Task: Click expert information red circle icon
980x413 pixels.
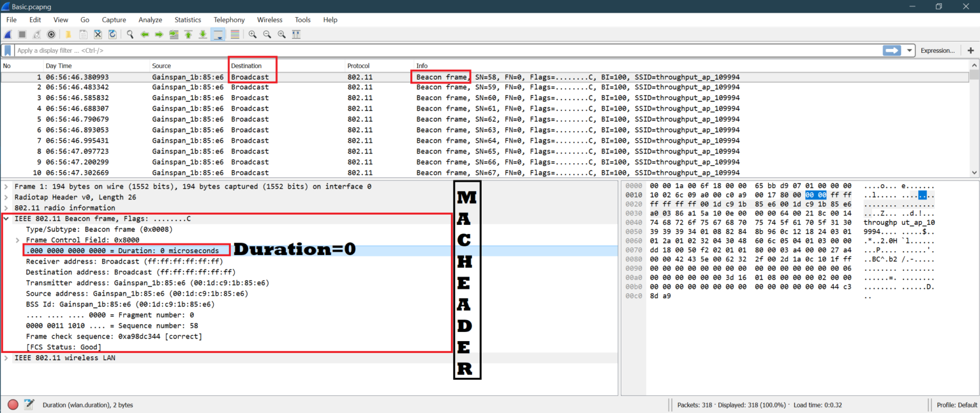Action: coord(13,405)
